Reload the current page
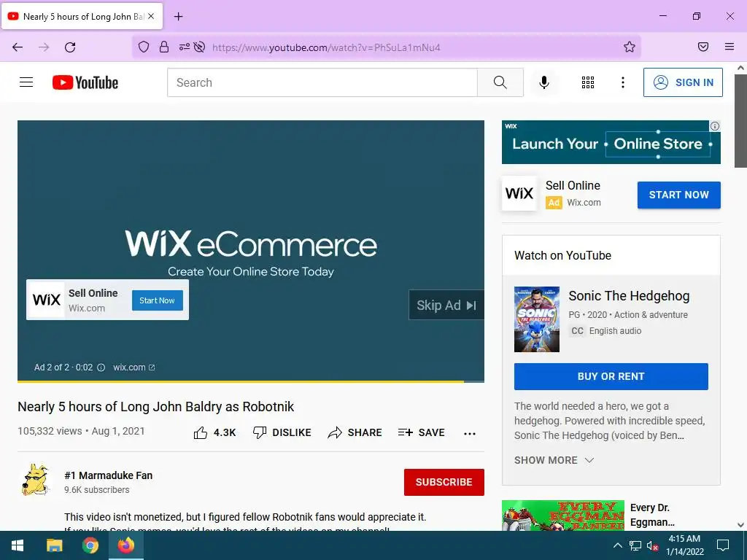Viewport: 747px width, 560px height. (x=70, y=47)
